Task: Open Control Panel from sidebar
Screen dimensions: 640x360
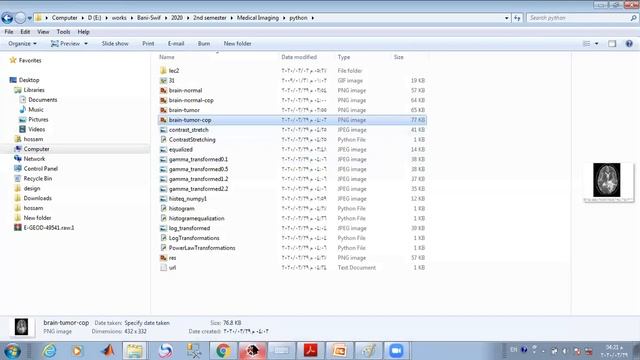Action: pyautogui.click(x=40, y=169)
